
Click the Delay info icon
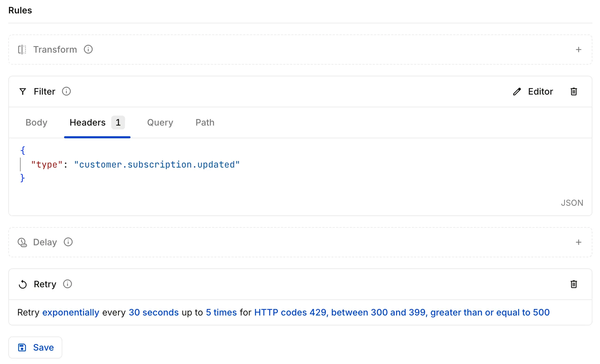(x=68, y=242)
